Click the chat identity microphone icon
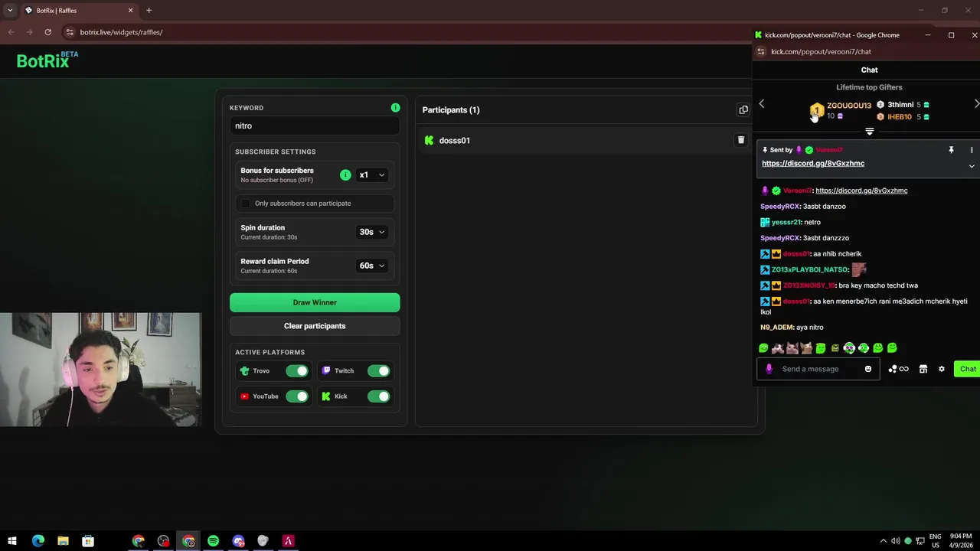Image resolution: width=980 pixels, height=551 pixels. click(769, 370)
